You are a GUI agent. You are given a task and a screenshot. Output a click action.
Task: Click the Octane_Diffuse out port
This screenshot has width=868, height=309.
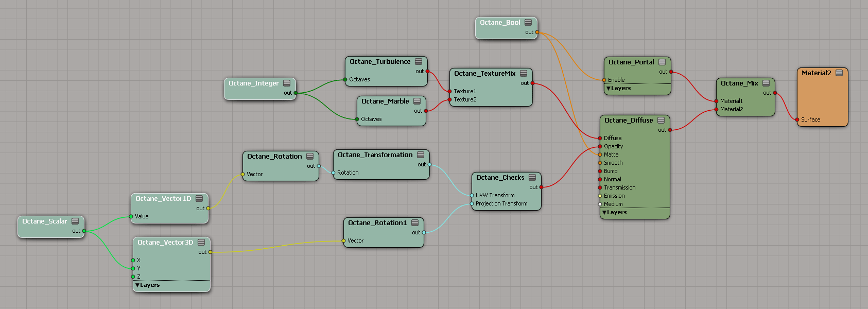(670, 130)
